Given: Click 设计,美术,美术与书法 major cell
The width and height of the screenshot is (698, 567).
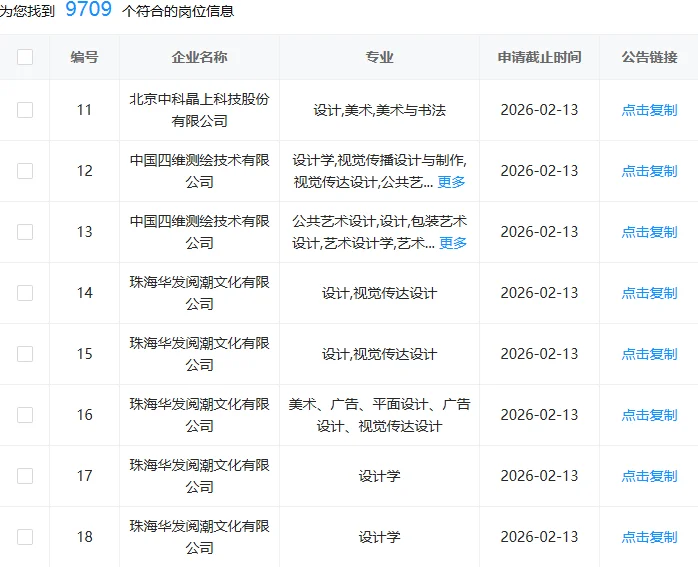Looking at the screenshot, I should click(379, 110).
